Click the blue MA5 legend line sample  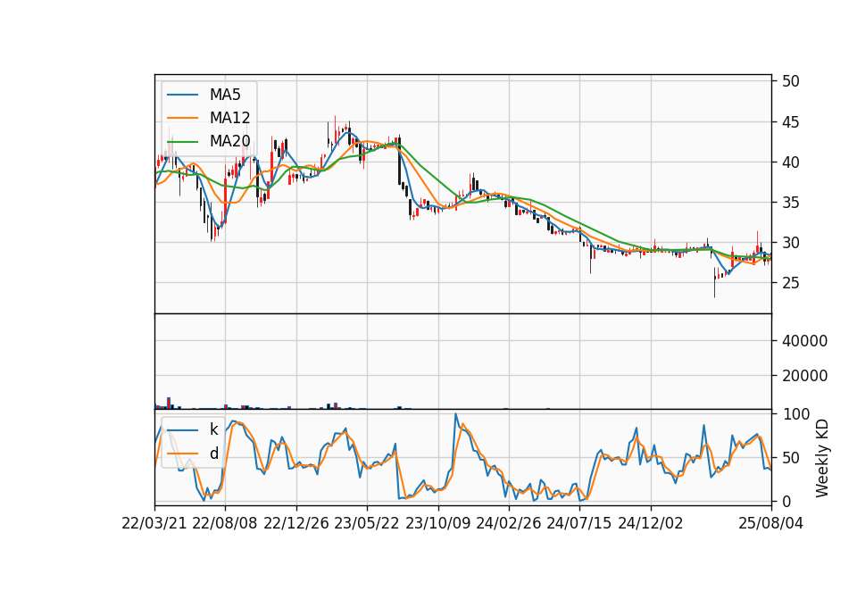182,96
